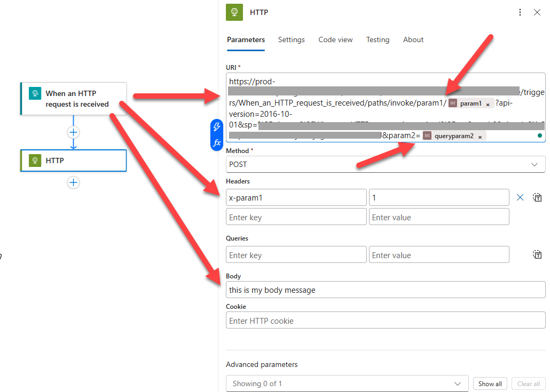Add new step below HTTP action

coord(73,182)
